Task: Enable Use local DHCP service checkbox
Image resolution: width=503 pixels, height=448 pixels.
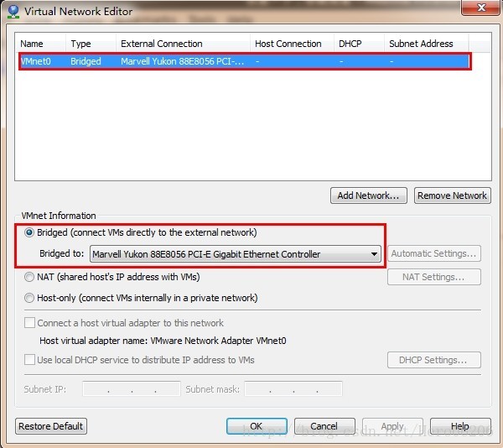Action: [30, 360]
